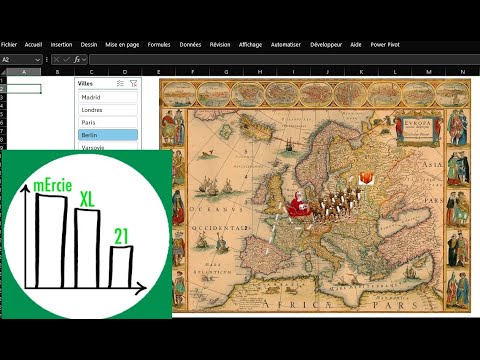The width and height of the screenshot is (480, 360).
Task: Select Varsovie in the Villes slicer
Action: point(108,146)
